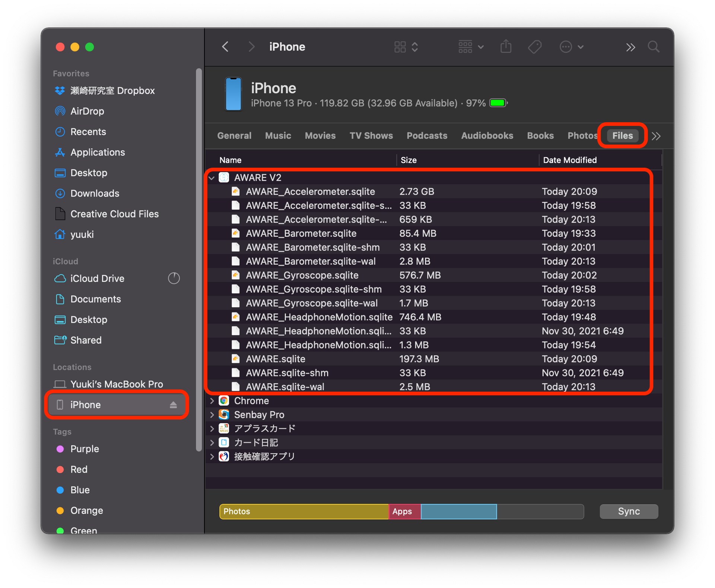The width and height of the screenshot is (715, 588).
Task: Open the group-by options dropdown
Action: [x=471, y=47]
